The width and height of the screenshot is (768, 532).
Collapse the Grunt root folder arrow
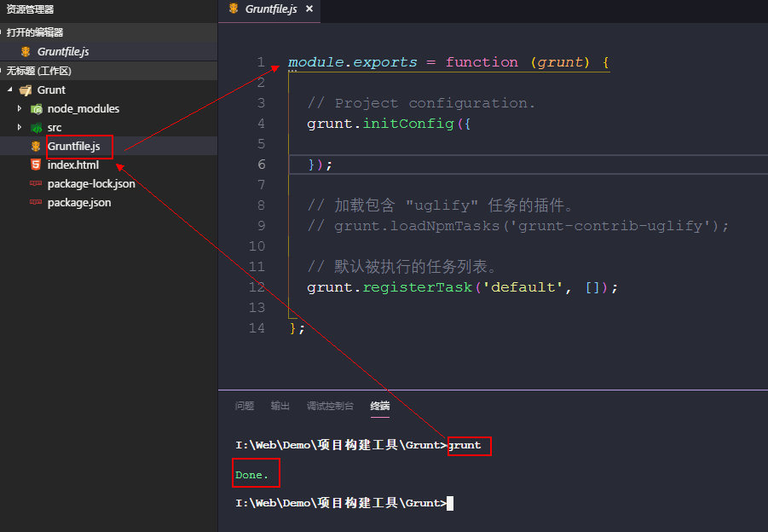coord(9,90)
